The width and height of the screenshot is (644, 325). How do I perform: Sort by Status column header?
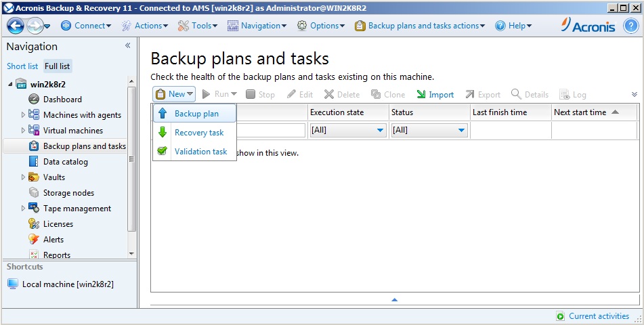(x=429, y=112)
